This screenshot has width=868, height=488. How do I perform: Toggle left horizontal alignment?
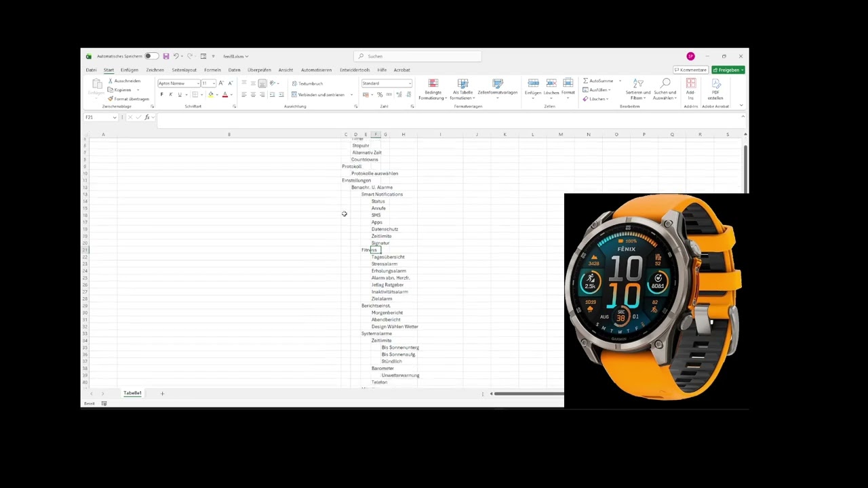point(243,95)
